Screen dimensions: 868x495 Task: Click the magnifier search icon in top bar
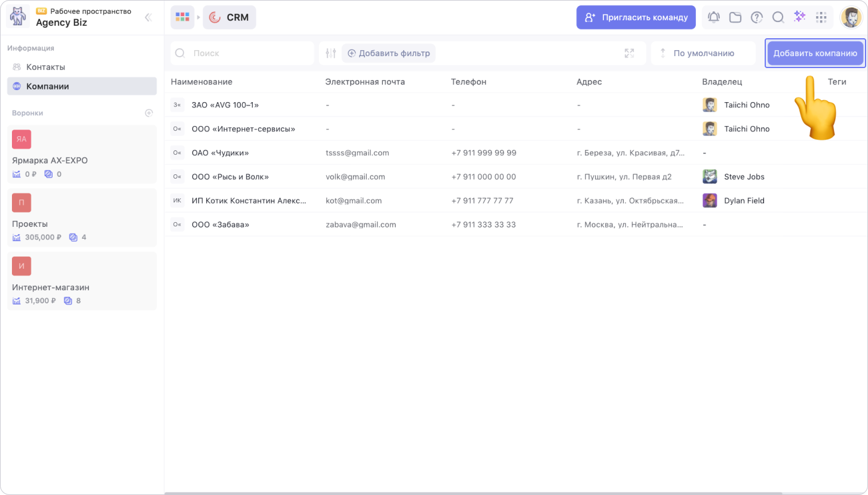[778, 17]
